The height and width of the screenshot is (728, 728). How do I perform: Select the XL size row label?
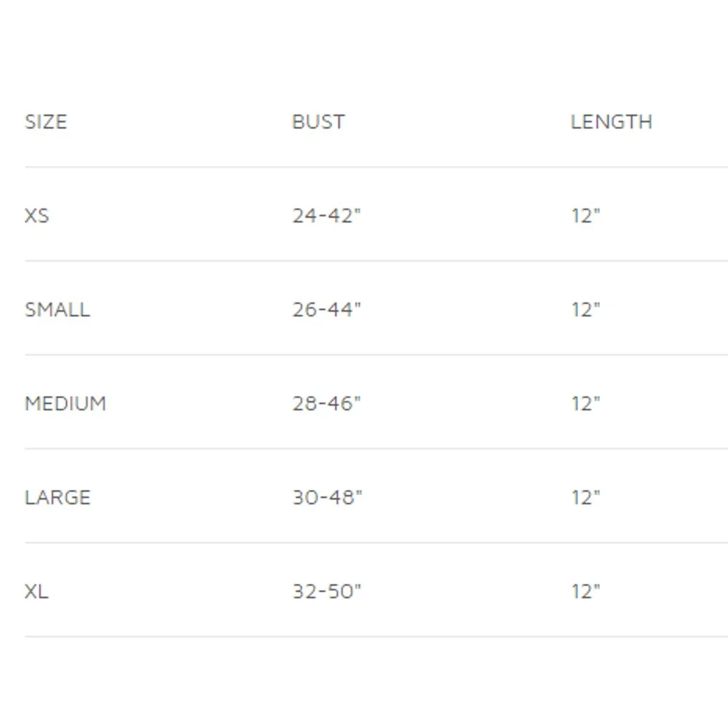pos(36,591)
